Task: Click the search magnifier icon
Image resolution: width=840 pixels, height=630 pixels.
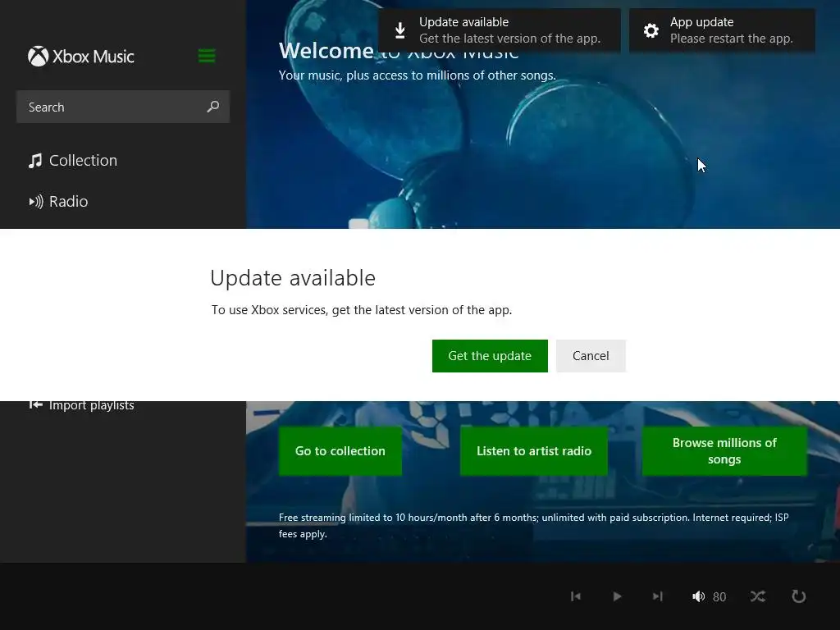Action: click(212, 107)
